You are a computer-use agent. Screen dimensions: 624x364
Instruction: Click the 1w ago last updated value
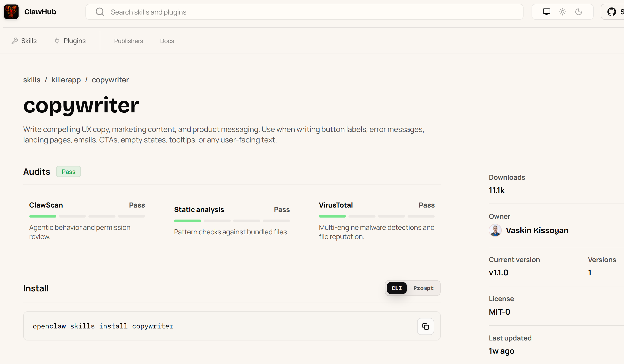click(x=502, y=351)
